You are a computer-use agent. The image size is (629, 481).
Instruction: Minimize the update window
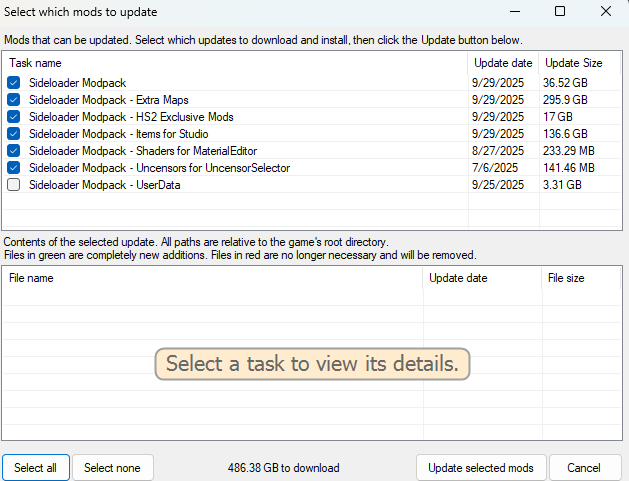point(515,12)
